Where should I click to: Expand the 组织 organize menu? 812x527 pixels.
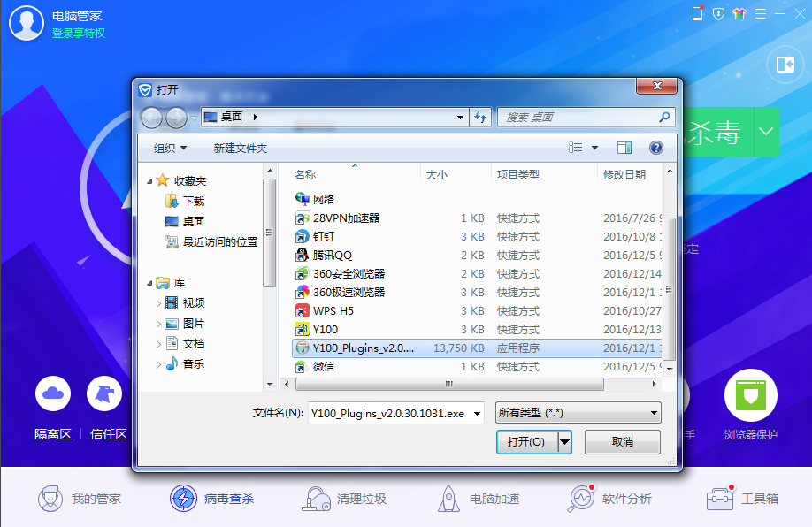point(170,148)
